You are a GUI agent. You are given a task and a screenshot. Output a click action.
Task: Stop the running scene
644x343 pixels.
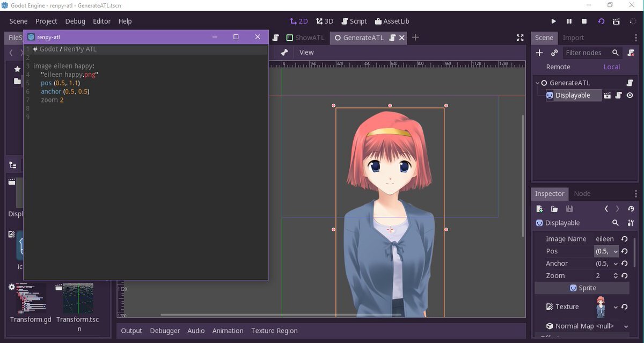click(584, 21)
